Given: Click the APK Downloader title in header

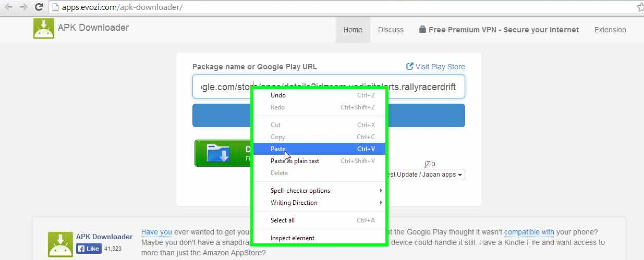Looking at the screenshot, I should click(93, 28).
